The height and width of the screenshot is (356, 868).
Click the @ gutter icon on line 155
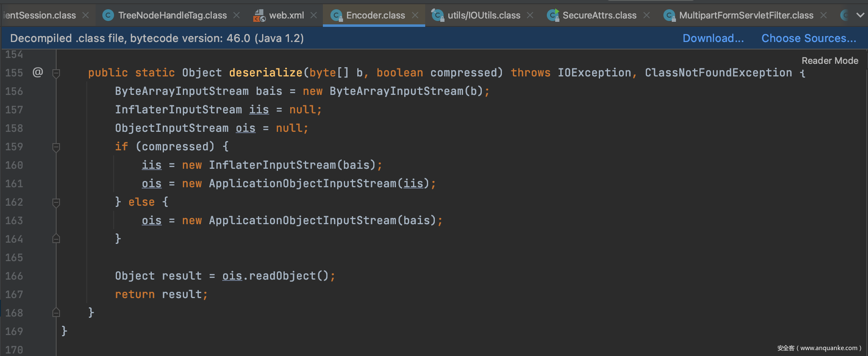(38, 73)
